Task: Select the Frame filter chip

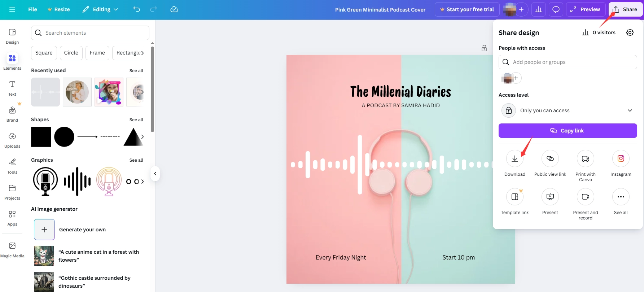Action: [x=97, y=53]
